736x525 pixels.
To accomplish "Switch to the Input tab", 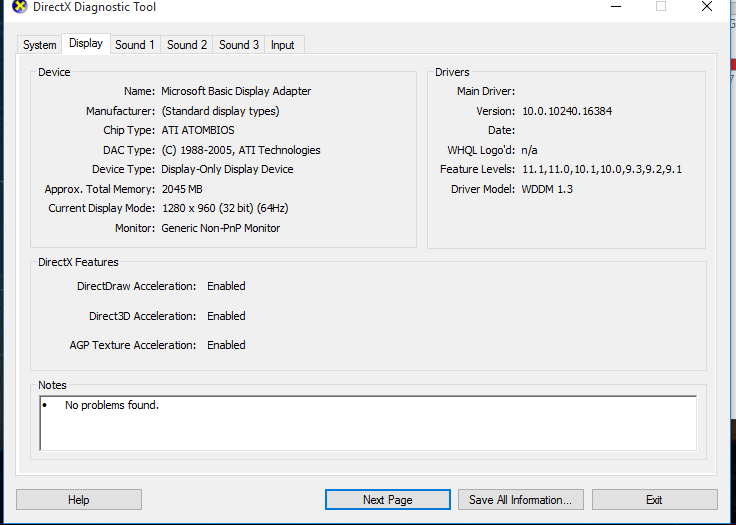I will (x=283, y=45).
